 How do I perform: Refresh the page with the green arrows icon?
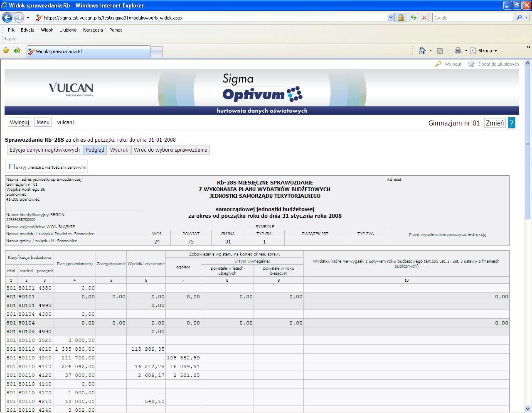pyautogui.click(x=413, y=18)
